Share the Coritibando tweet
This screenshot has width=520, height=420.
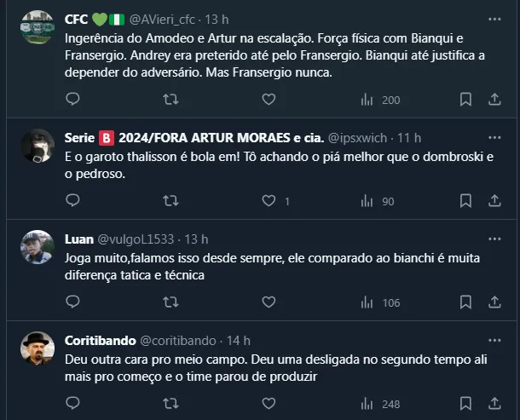pos(494,404)
